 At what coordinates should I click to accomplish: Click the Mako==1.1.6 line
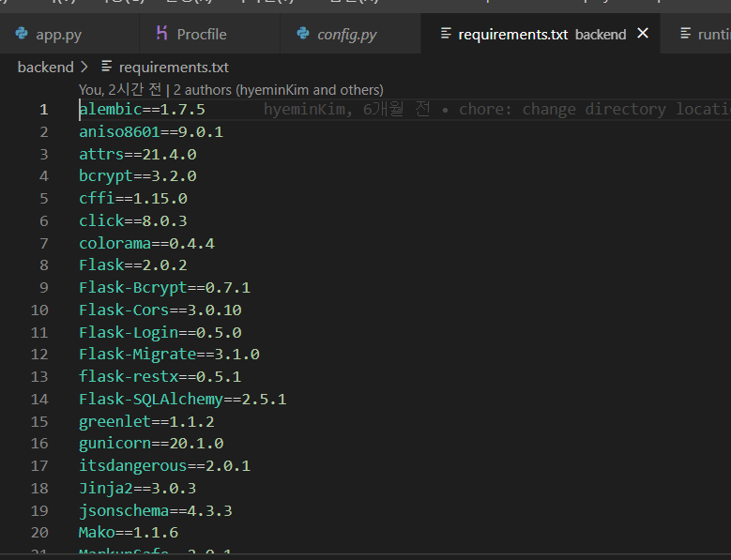pyautogui.click(x=129, y=533)
